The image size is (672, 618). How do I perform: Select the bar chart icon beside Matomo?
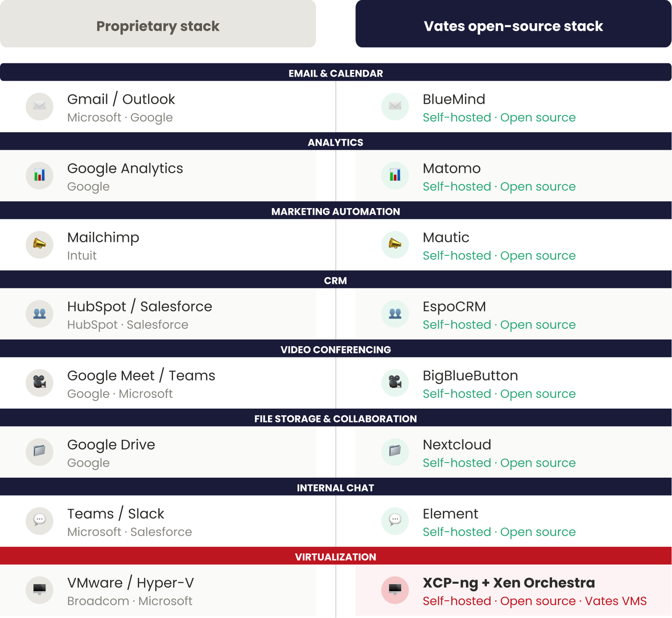point(395,176)
